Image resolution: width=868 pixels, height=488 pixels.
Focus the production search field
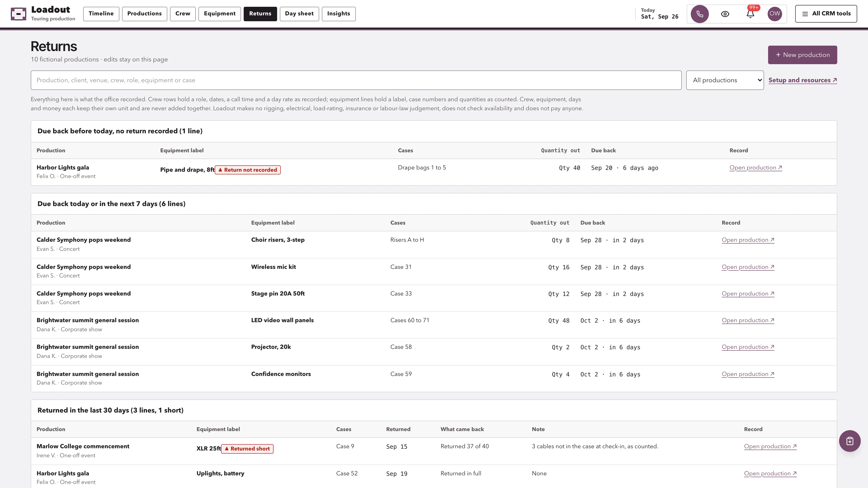pos(356,80)
